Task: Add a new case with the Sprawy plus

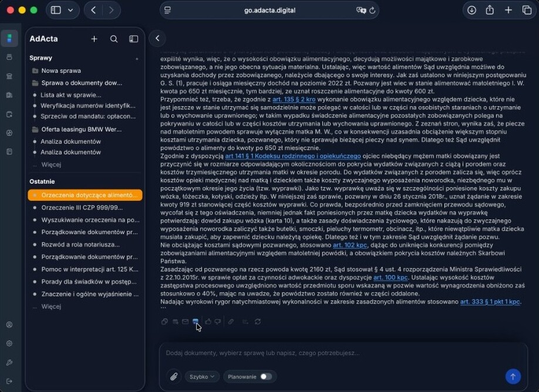Action: 137,59
